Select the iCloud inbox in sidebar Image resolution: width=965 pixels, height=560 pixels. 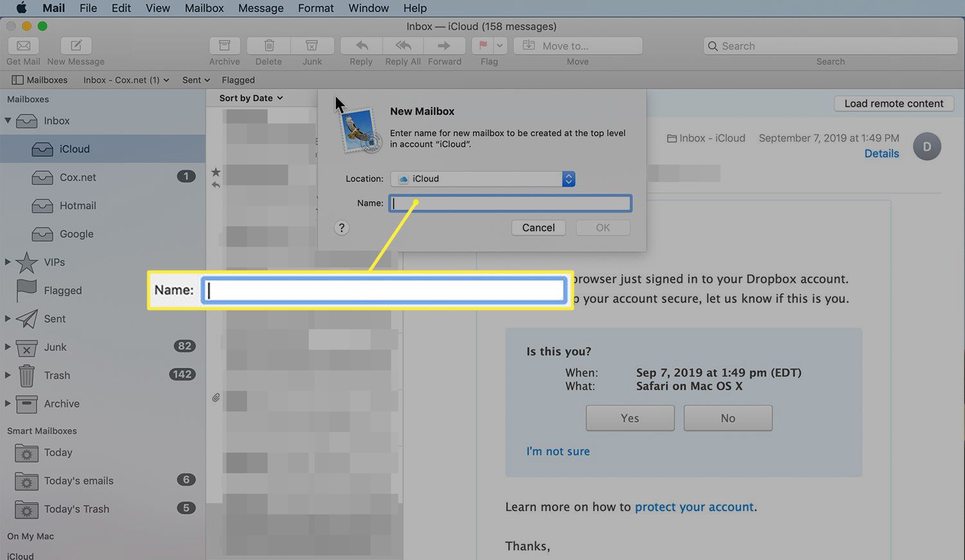(x=103, y=149)
